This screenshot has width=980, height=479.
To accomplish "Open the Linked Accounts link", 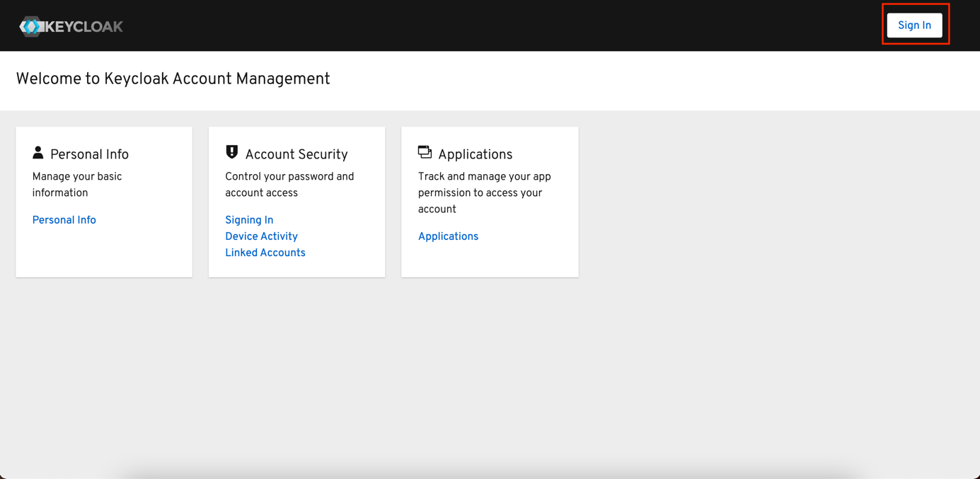I will coord(265,253).
